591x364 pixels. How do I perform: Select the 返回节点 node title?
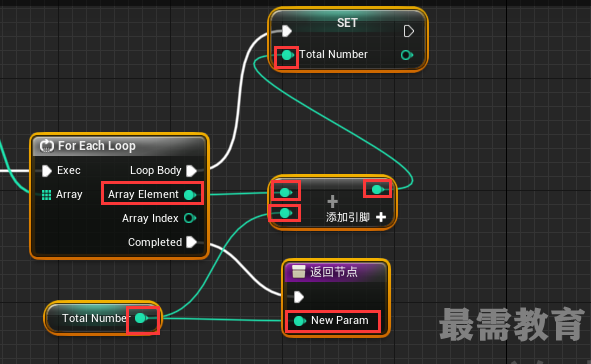(x=334, y=272)
